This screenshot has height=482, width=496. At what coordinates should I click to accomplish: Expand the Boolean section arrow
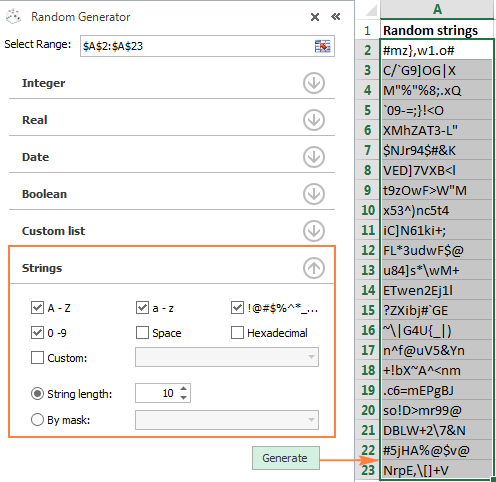pos(314,194)
